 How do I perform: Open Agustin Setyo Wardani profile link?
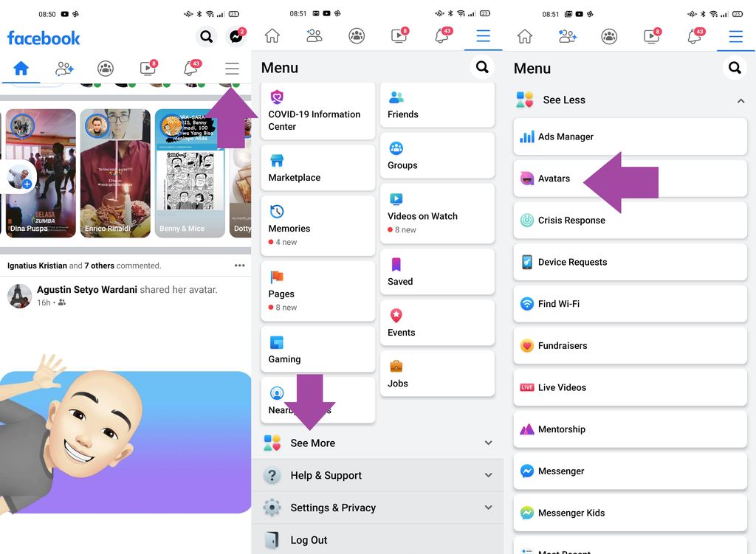click(87, 289)
